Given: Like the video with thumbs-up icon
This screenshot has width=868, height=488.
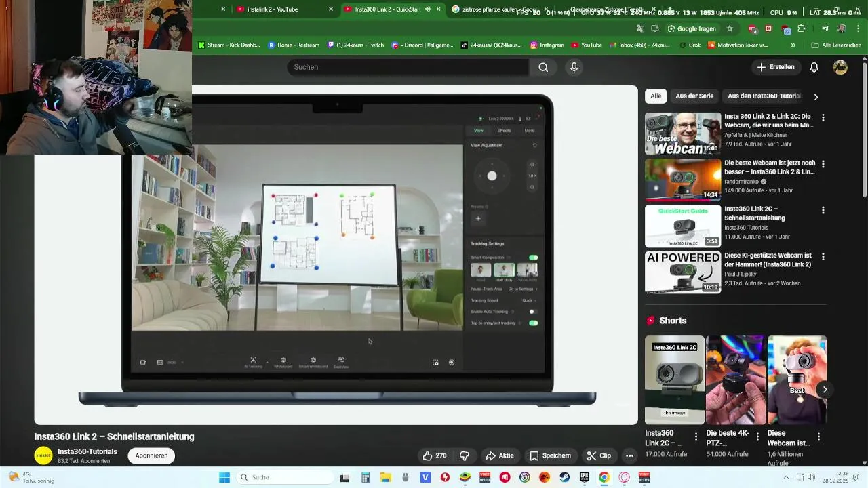Looking at the screenshot, I should pos(434,455).
